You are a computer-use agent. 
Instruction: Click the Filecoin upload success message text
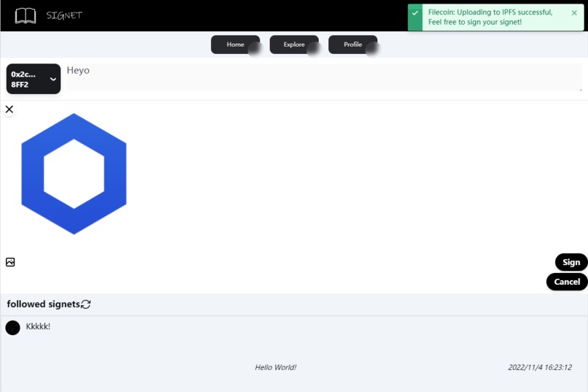click(x=490, y=18)
